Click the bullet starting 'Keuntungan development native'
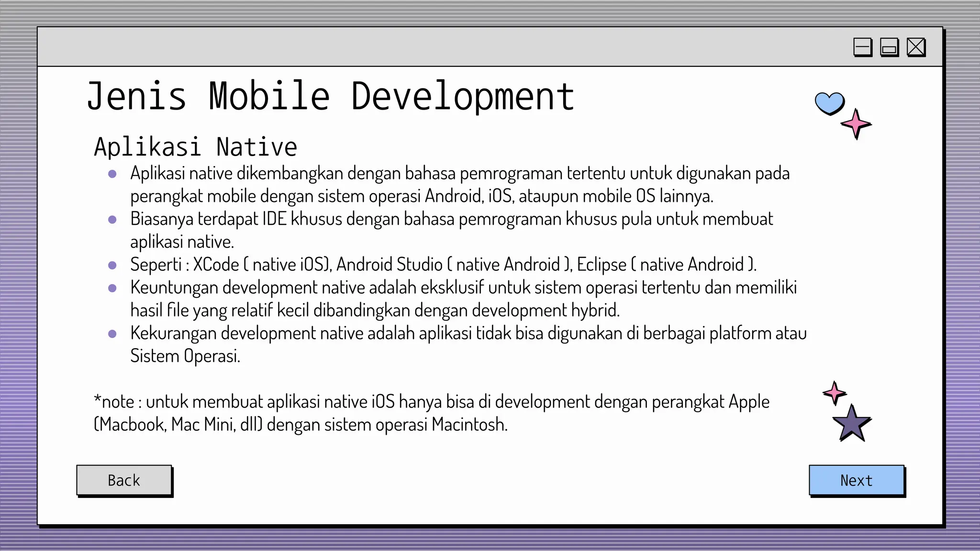 pyautogui.click(x=464, y=298)
